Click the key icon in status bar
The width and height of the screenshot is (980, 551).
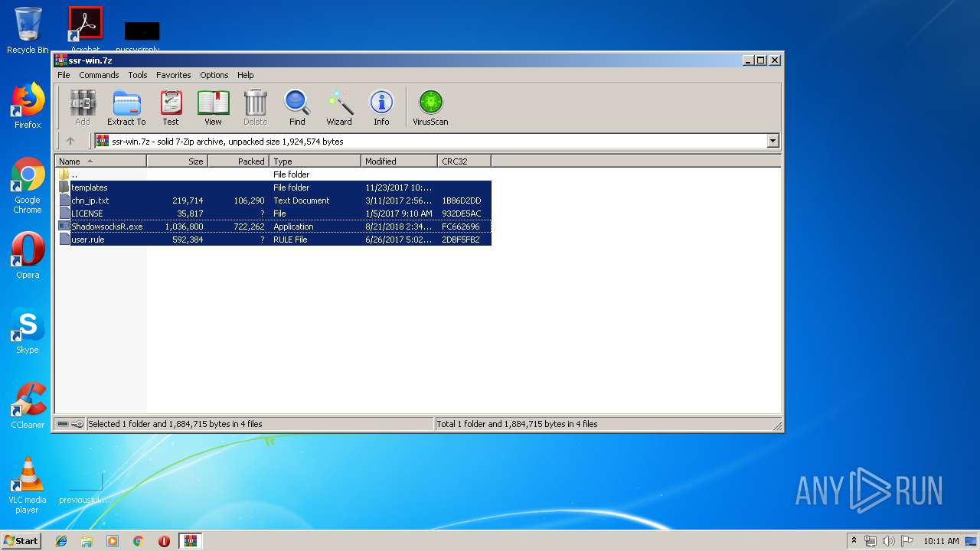(77, 424)
